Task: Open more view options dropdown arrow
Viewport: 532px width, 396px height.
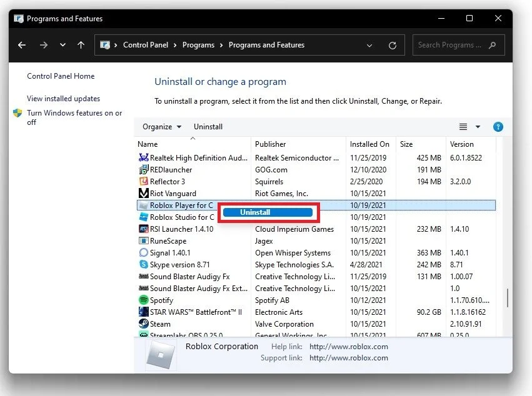Action: coord(478,127)
